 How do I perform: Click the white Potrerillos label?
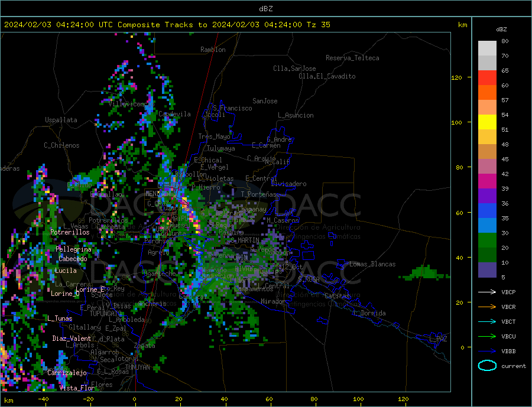pos(70,232)
